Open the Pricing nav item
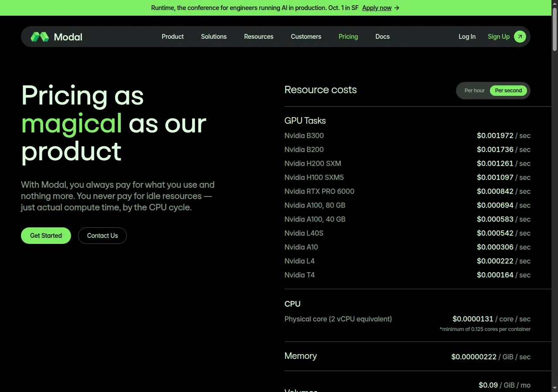The width and height of the screenshot is (558, 392). [348, 37]
